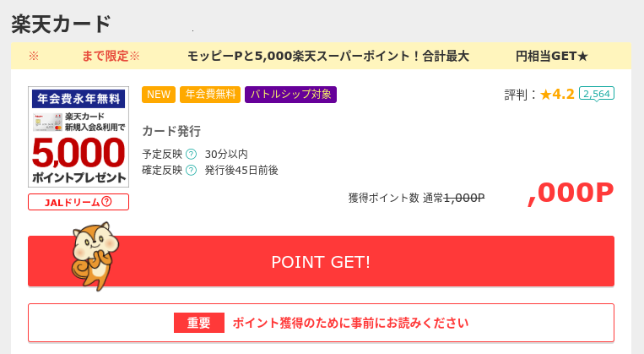Open the JALドリーム button
This screenshot has height=354, width=644.
(78, 202)
